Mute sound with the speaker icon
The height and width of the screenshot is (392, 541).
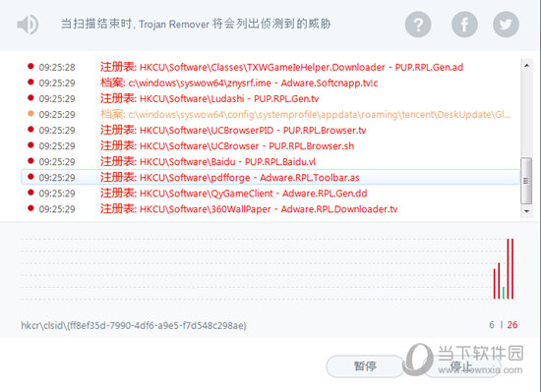[28, 25]
